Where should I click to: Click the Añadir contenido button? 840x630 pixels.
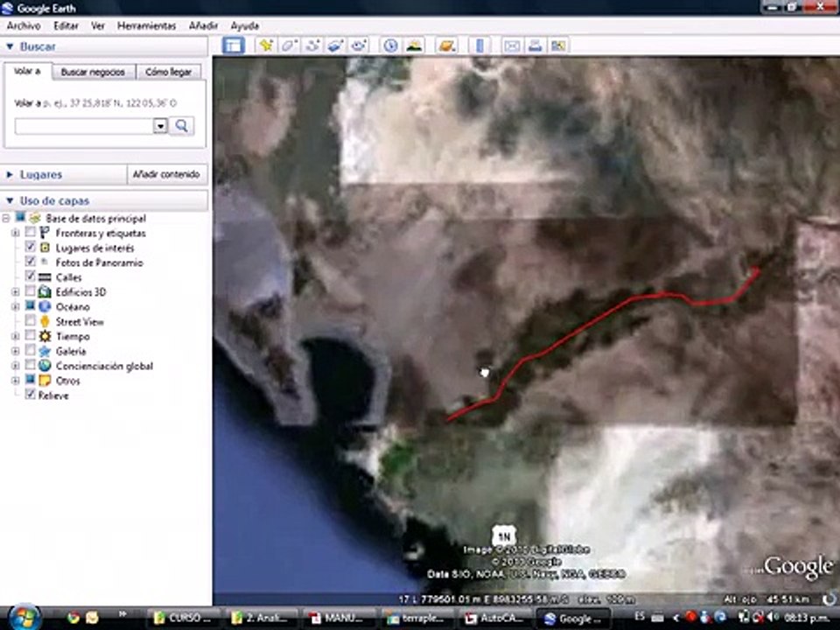coord(166,175)
